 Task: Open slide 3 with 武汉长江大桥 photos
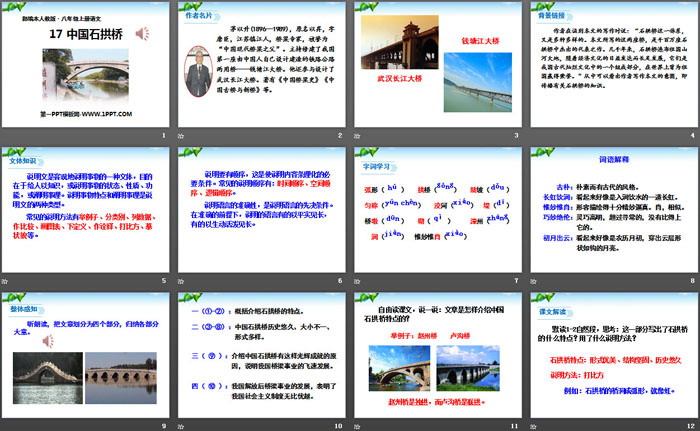pos(437,65)
